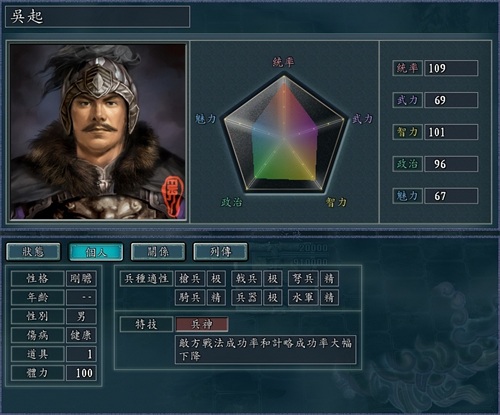
Task: Open the 狀態 status tab
Action: 33,252
